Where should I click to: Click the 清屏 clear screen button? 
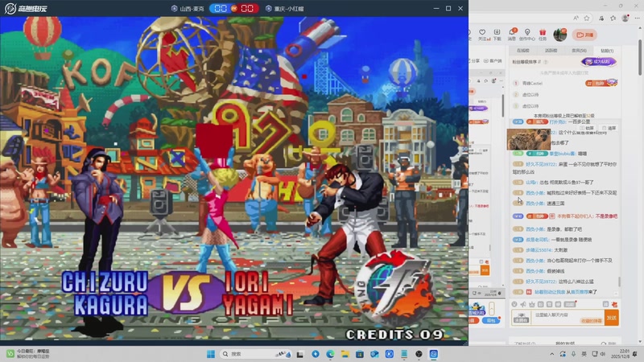(609, 128)
